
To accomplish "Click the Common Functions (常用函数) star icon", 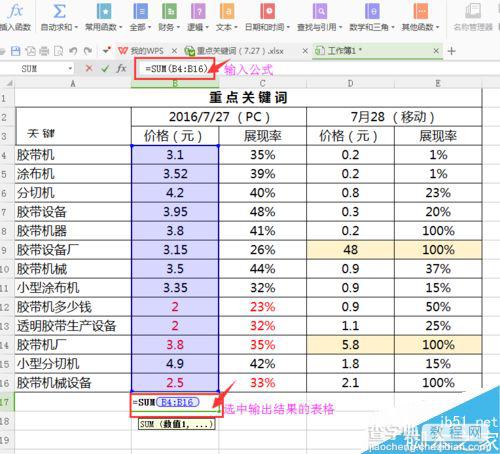I will (104, 11).
